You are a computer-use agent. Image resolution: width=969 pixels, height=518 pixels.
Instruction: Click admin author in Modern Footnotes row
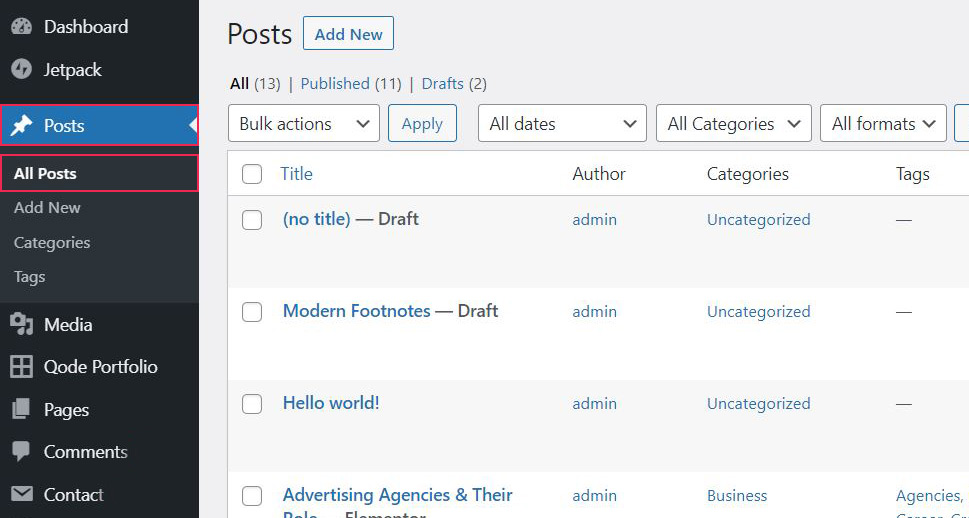point(595,312)
